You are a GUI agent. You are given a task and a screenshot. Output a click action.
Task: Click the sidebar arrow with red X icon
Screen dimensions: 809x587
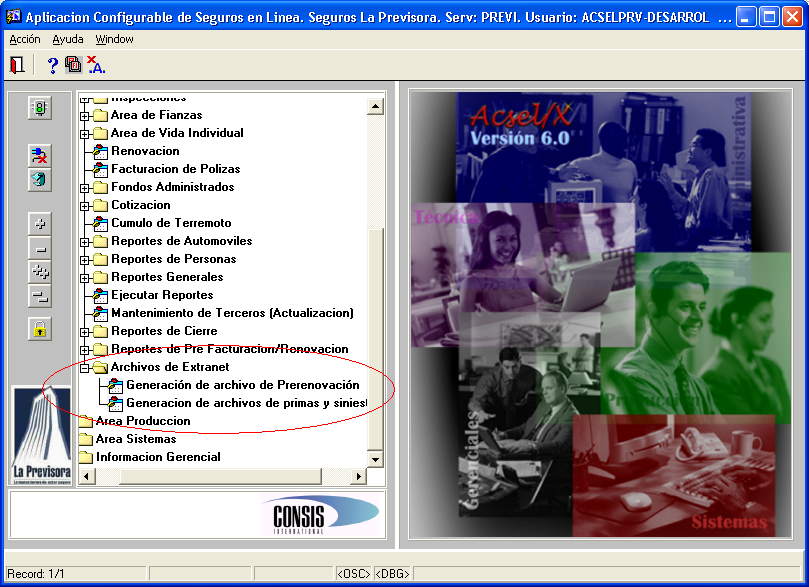click(40, 156)
